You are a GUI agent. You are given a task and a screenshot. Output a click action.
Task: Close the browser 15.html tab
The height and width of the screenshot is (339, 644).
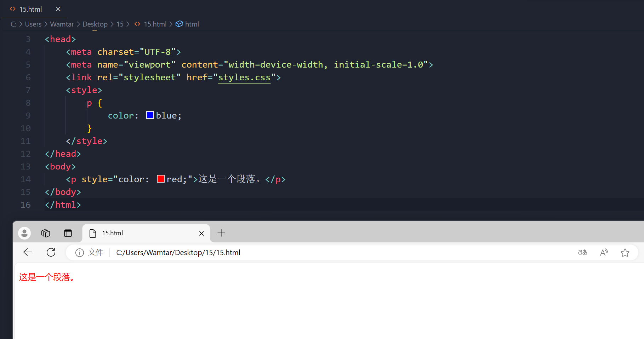coord(201,233)
